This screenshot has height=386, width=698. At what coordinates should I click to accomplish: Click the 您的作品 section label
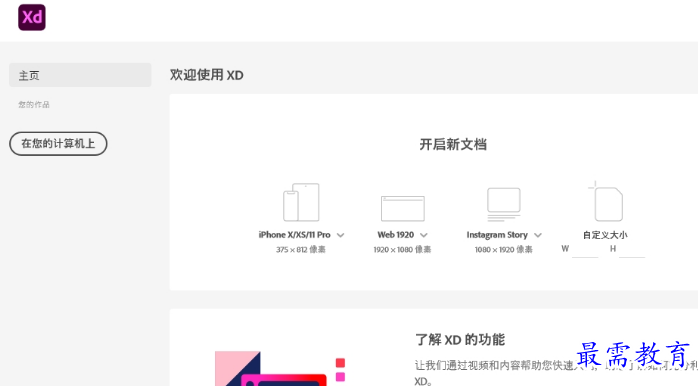[x=34, y=105]
